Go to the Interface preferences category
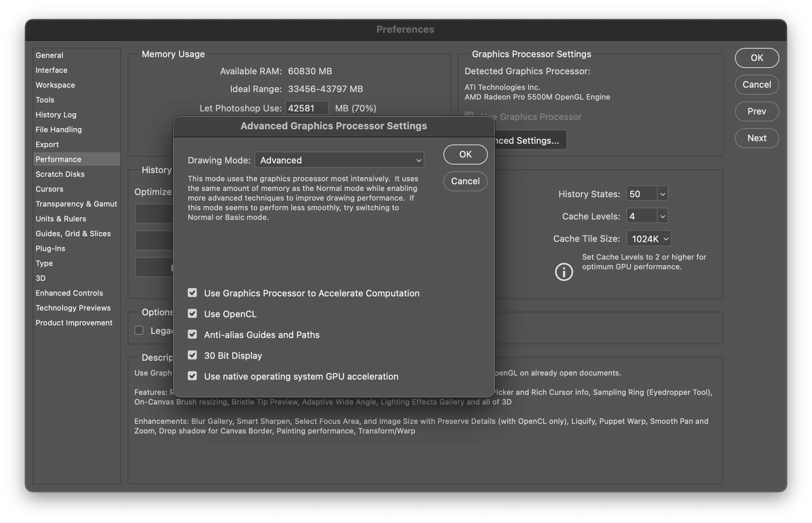This screenshot has width=812, height=523. point(52,70)
